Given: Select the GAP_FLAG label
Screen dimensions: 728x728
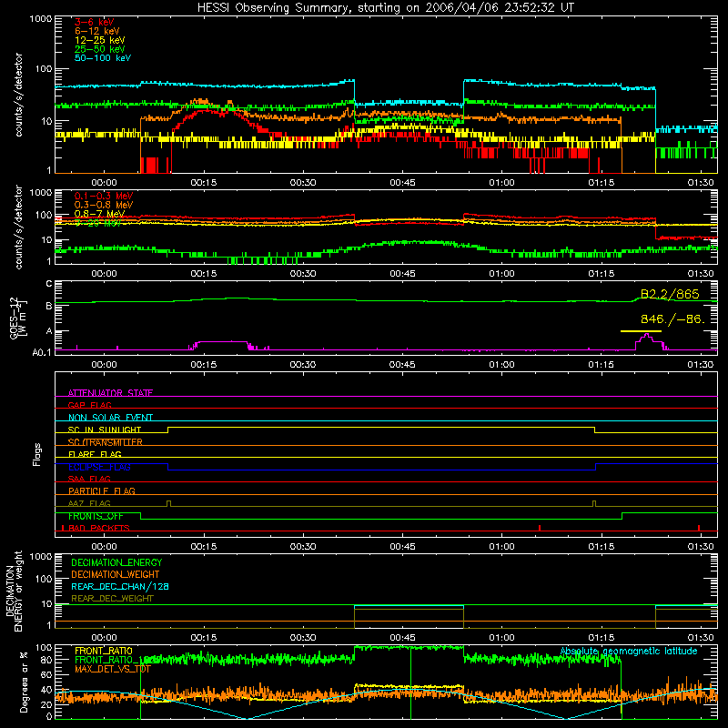Looking at the screenshot, I should coord(90,405).
